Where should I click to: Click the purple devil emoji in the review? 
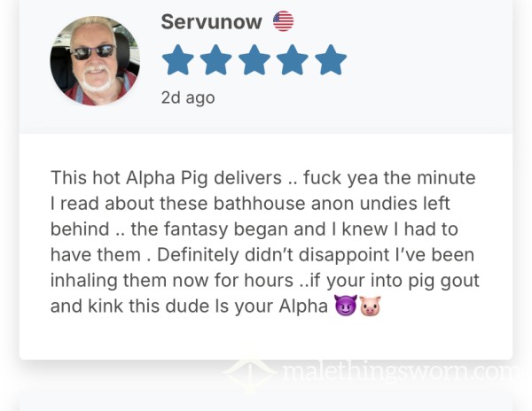346,306
